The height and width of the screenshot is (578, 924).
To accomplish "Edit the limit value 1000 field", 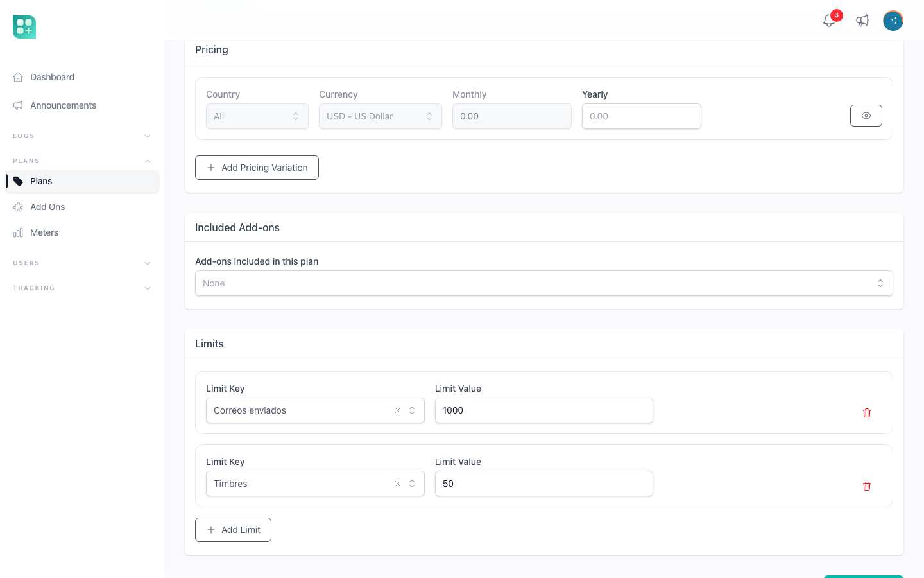I will [x=544, y=410].
